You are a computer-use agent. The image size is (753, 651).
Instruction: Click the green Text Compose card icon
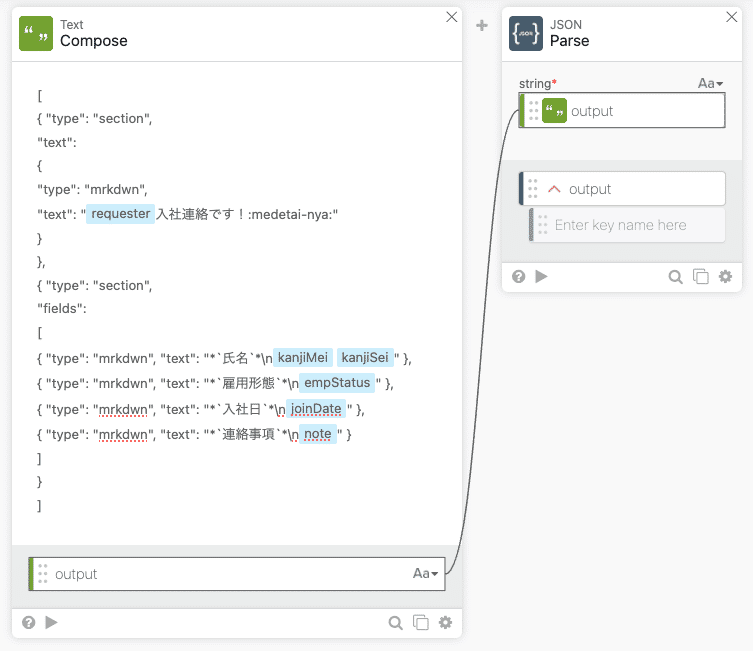36,33
